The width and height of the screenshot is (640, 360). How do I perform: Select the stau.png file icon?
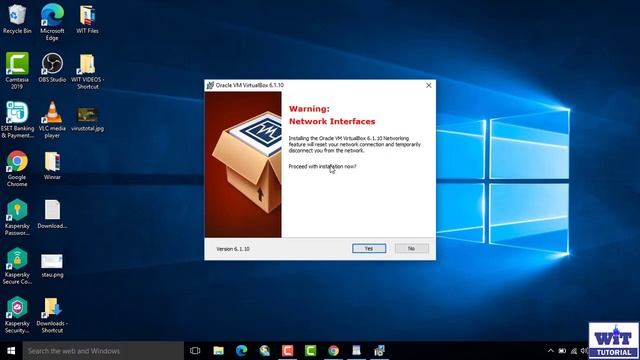(x=52, y=266)
